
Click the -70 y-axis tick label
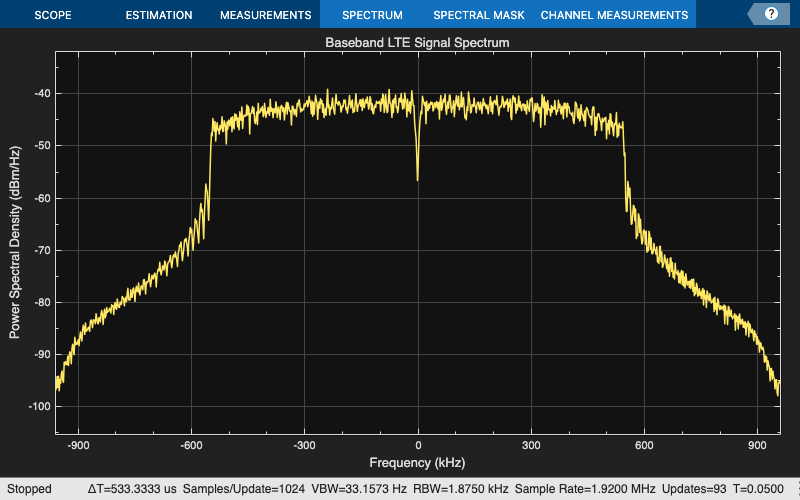tap(42, 250)
